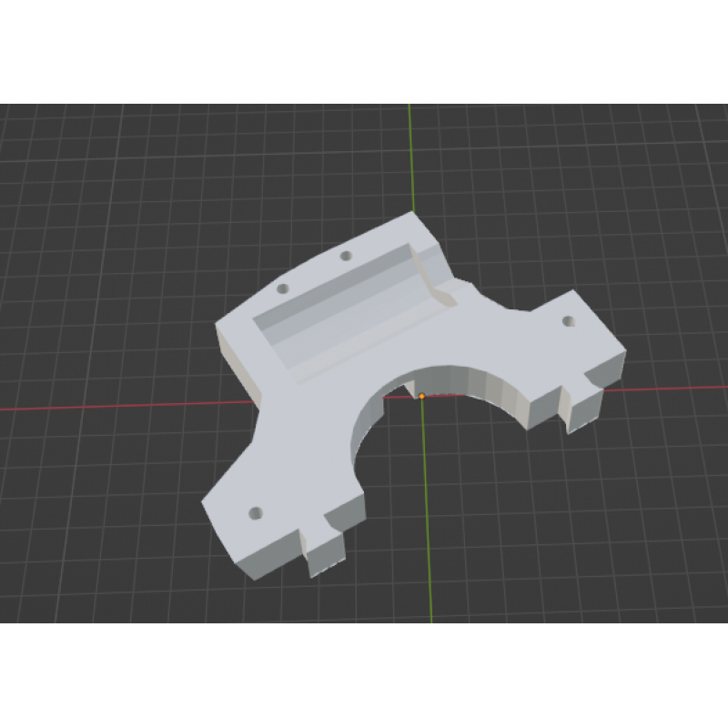Viewport: 728px width, 728px height.
Task: Select the left hole on the curved top edge
Action: [282, 288]
